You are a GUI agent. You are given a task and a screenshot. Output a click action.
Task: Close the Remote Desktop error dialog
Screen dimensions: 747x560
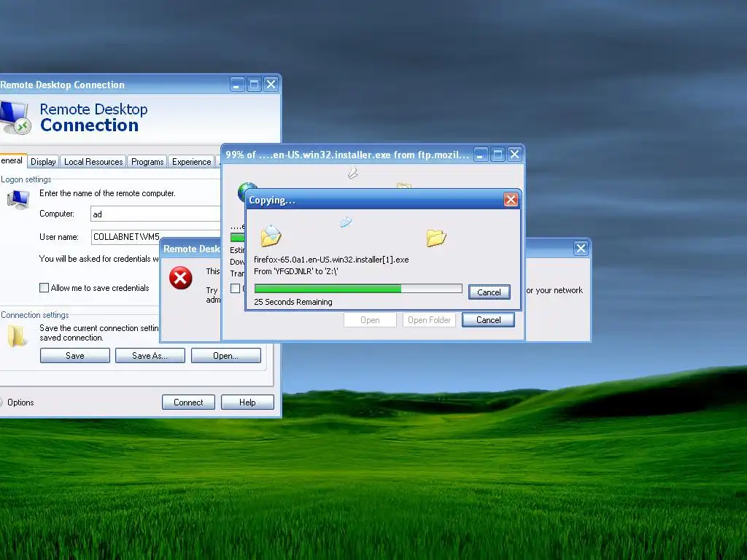(x=581, y=248)
